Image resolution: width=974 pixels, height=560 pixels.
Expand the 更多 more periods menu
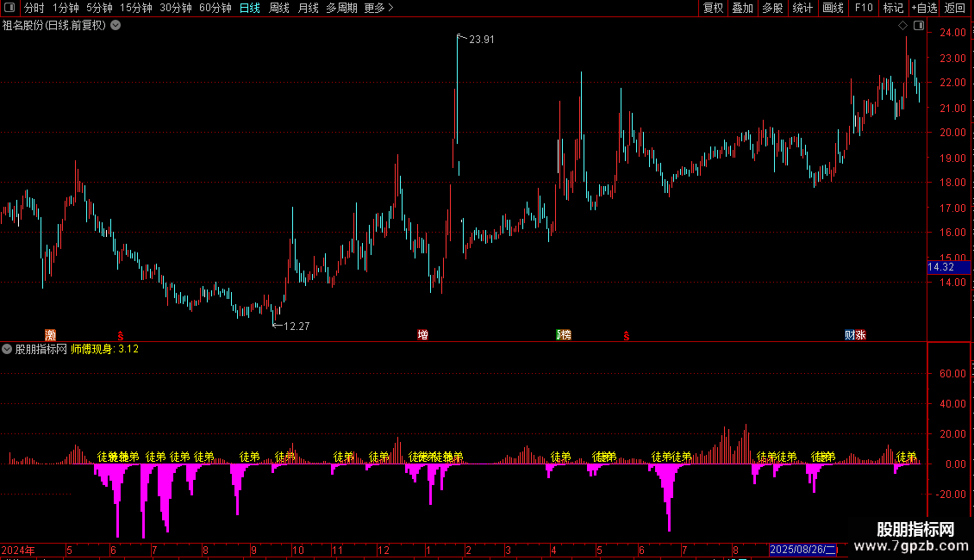tap(378, 8)
